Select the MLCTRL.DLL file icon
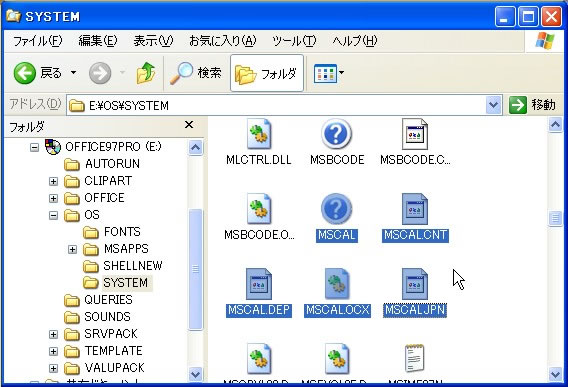 point(259,134)
